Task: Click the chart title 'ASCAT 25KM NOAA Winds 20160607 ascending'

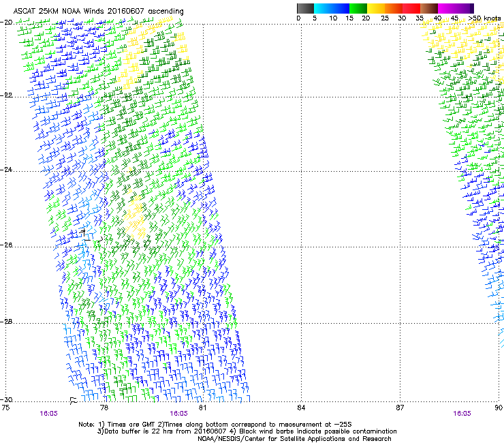Action: tap(98, 12)
